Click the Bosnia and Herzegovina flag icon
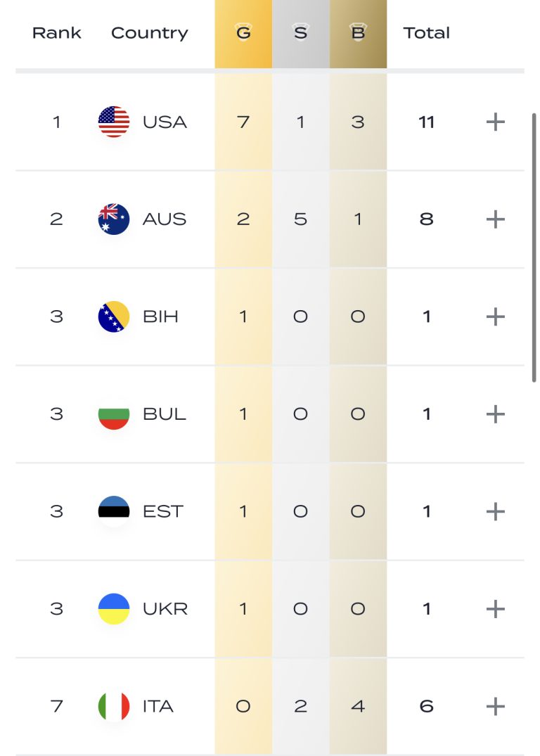This screenshot has height=756, width=540. point(114,316)
